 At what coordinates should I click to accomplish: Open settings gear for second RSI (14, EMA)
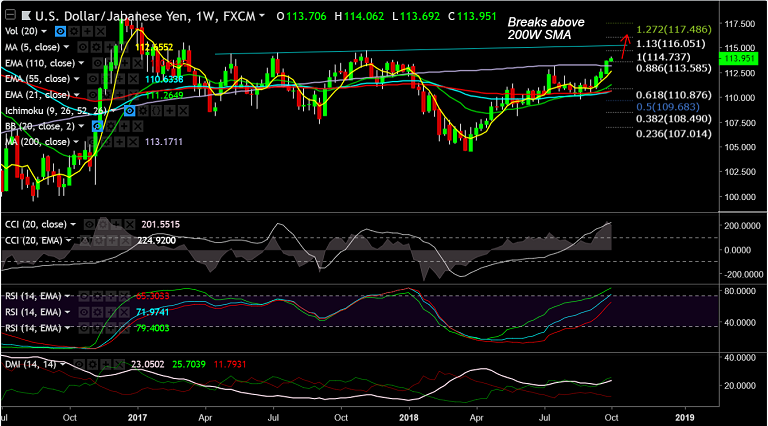[97, 312]
